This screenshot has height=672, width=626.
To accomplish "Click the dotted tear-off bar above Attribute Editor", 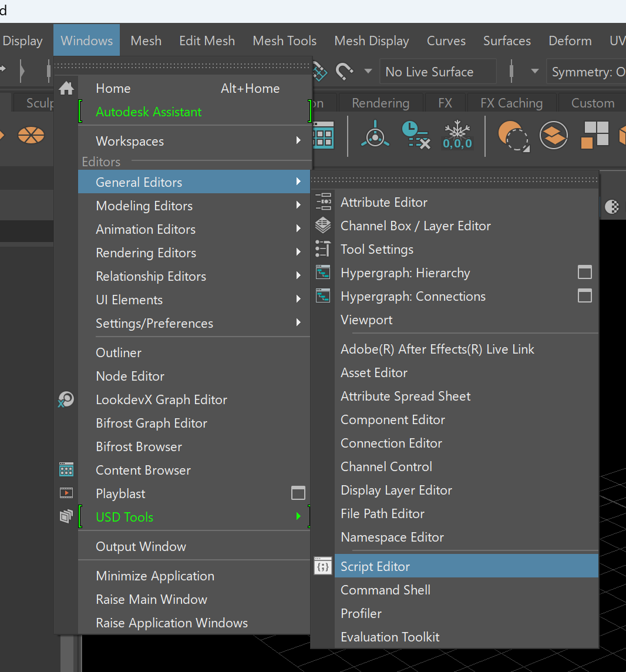I will point(454,180).
